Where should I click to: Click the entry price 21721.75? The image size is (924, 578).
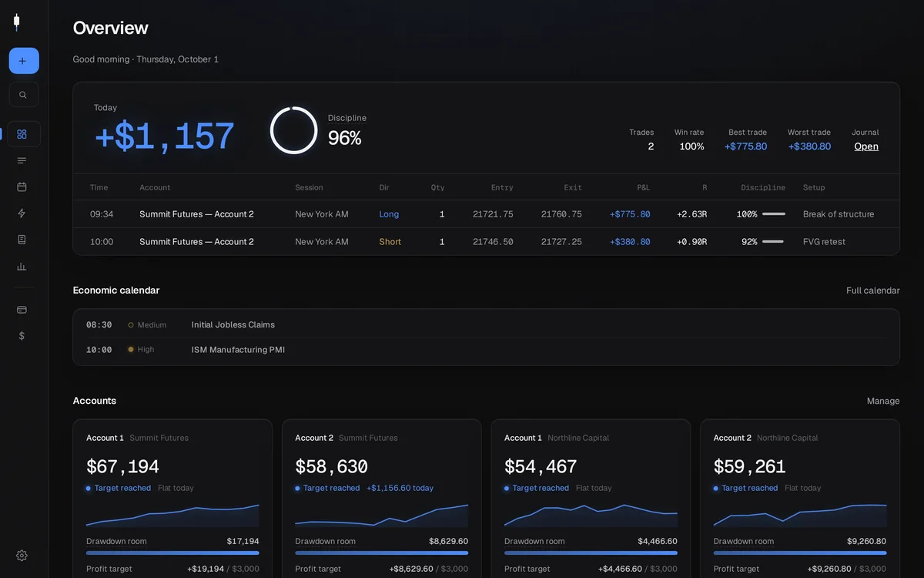pos(493,214)
